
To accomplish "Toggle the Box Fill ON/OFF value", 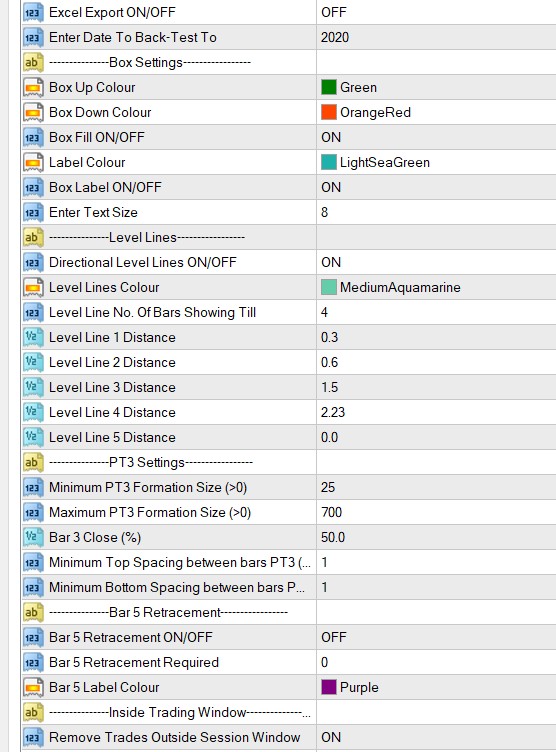I will (x=436, y=137).
